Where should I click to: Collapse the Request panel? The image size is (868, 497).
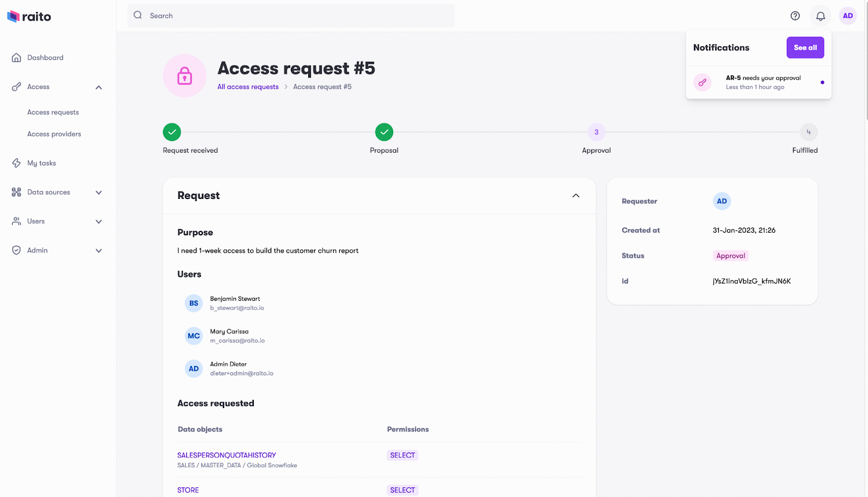[x=576, y=196]
